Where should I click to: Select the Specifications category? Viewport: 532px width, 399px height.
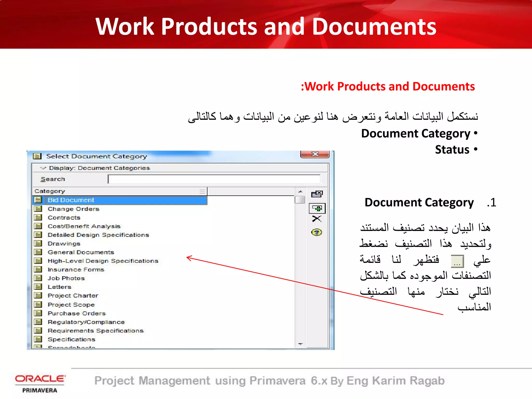[71, 339]
